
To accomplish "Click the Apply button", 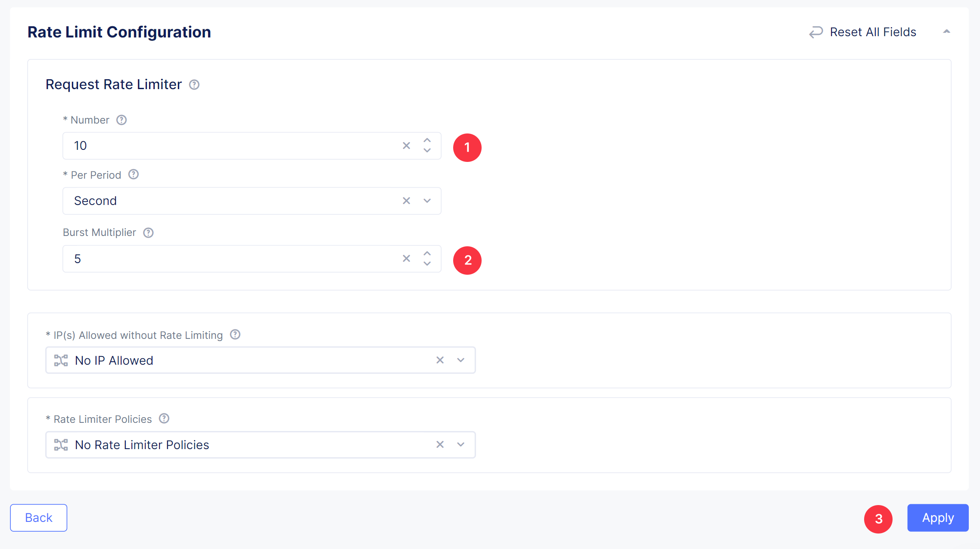I will [938, 518].
